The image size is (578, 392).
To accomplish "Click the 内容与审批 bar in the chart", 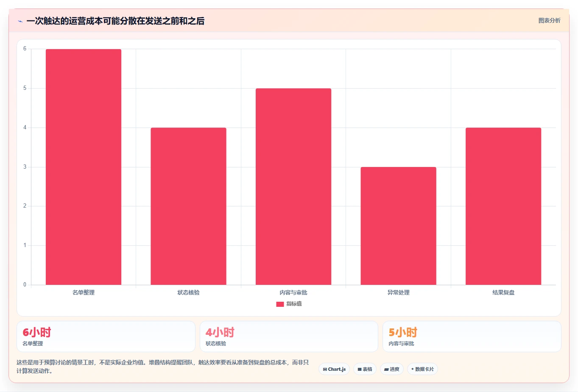I will click(x=293, y=186).
